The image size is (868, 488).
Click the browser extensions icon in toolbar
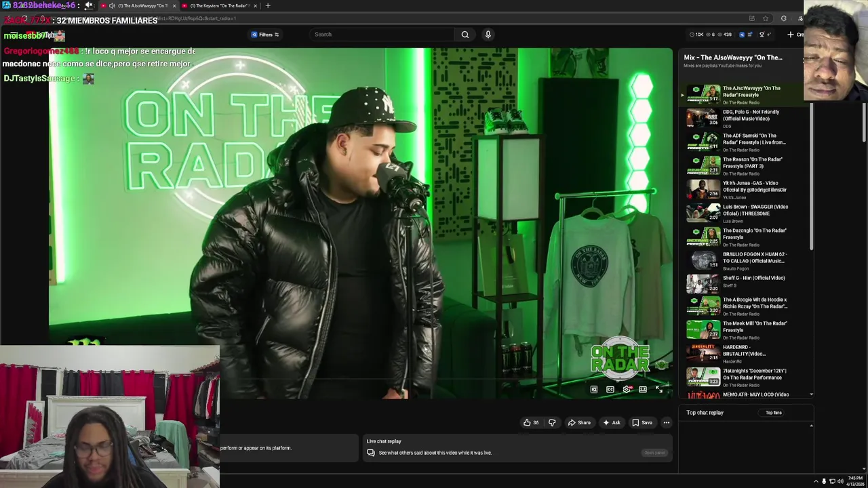(x=783, y=18)
